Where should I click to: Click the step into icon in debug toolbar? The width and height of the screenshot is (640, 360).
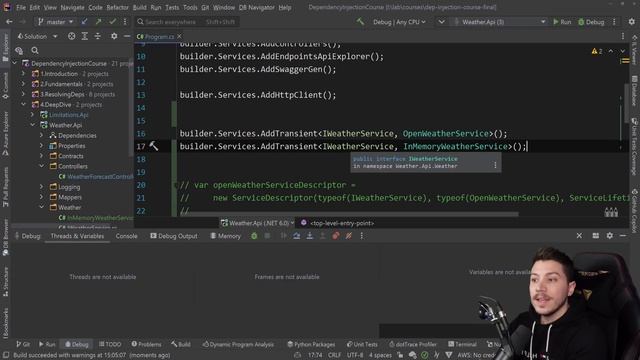[x=310, y=236]
